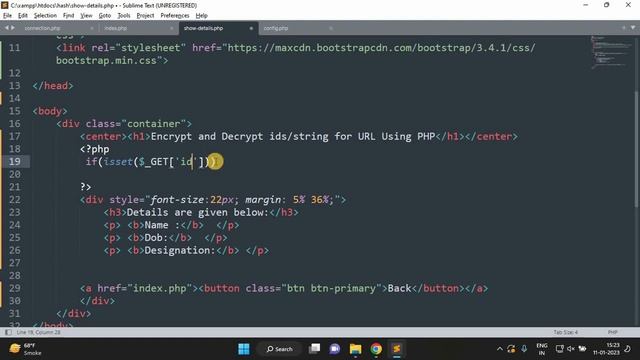Click 'Details are given below:' text
The width and height of the screenshot is (640, 360).
[x=198, y=212]
